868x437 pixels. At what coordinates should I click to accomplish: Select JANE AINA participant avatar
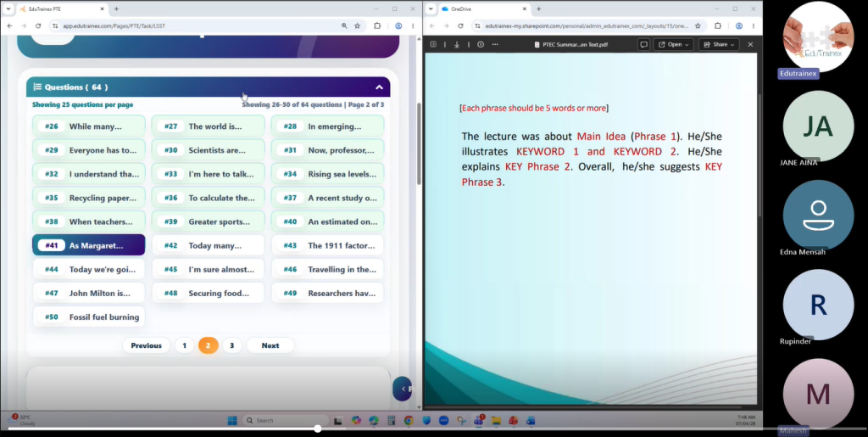point(818,126)
